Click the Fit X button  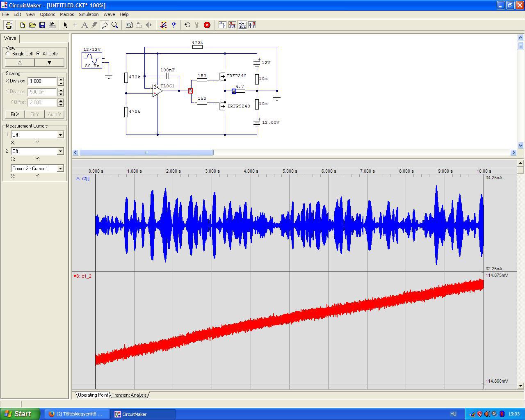tap(15, 114)
